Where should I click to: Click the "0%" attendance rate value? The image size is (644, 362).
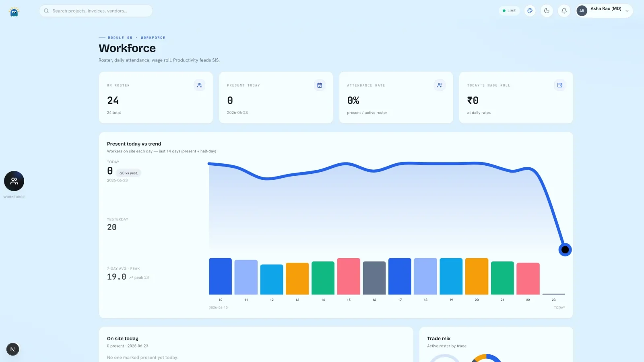point(353,101)
